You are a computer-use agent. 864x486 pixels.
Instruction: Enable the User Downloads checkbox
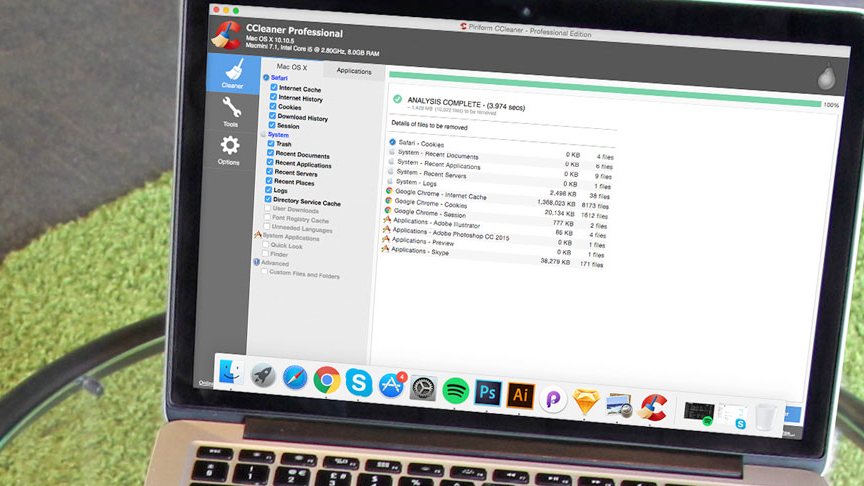267,208
